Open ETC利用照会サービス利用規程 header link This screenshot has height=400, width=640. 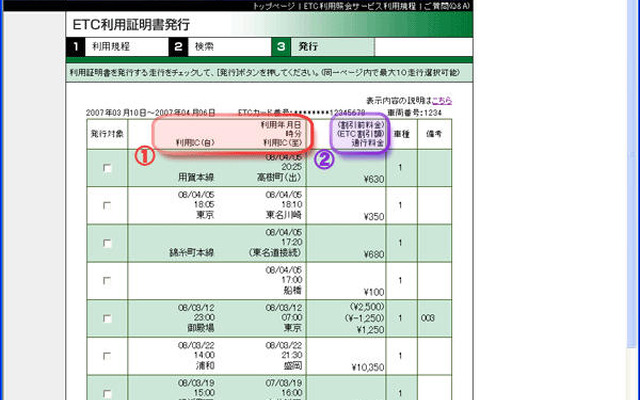coord(359,6)
